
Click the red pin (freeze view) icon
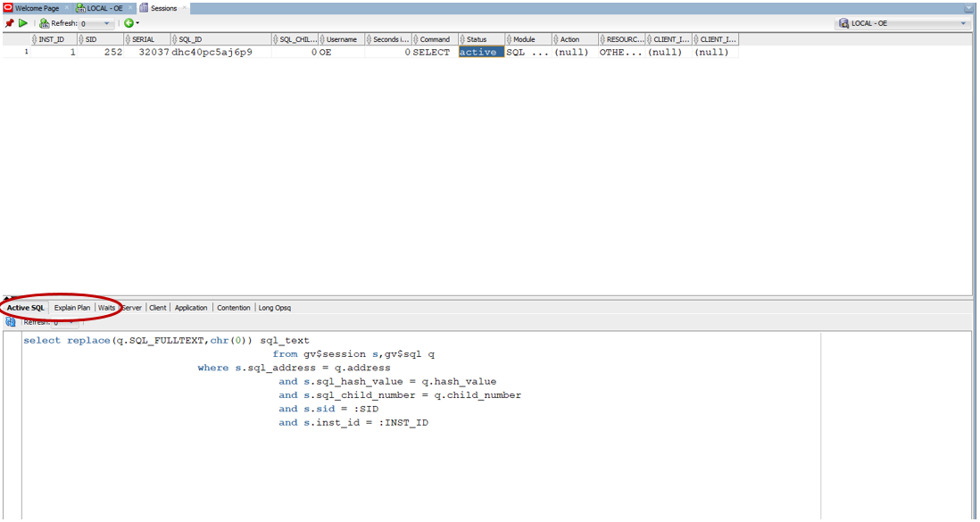click(10, 23)
